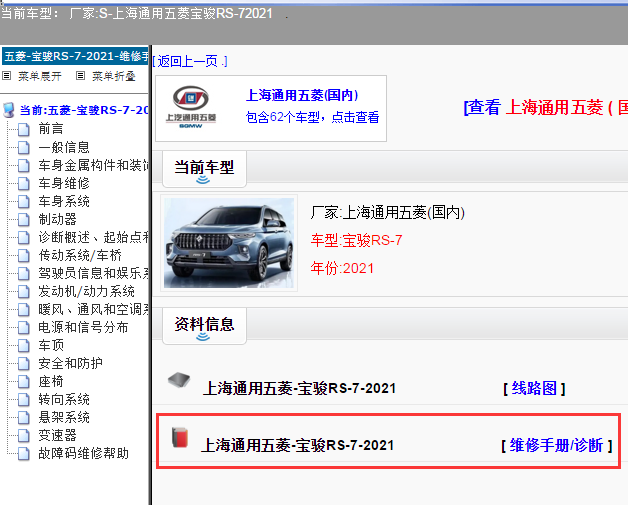Open the 悬架系统 section
This screenshot has height=505, width=628.
point(64,417)
